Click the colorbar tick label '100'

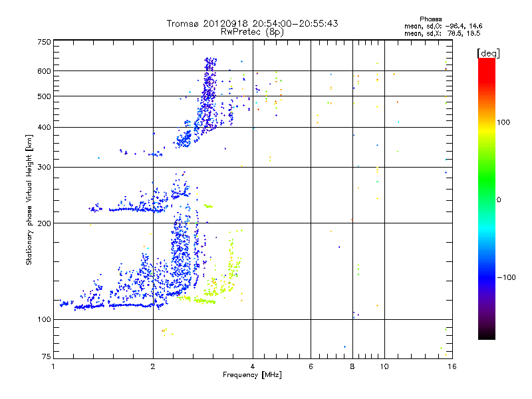[503, 122]
